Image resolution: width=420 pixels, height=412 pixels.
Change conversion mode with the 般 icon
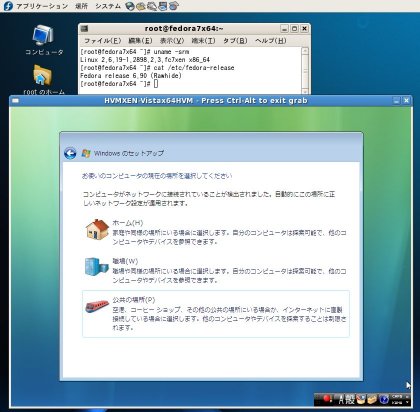pos(350,399)
